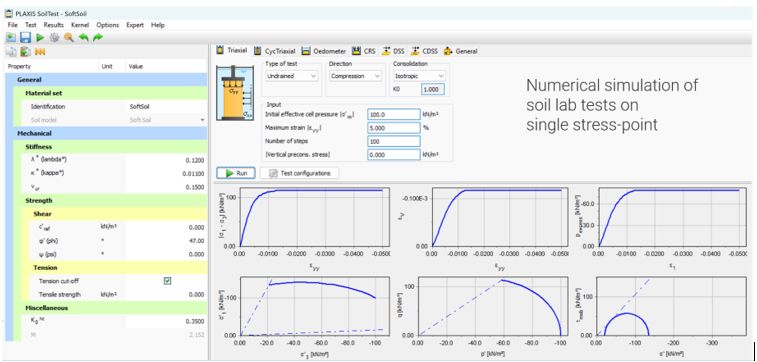Collapse the Miscellaneous group header

pyautogui.click(x=110, y=307)
